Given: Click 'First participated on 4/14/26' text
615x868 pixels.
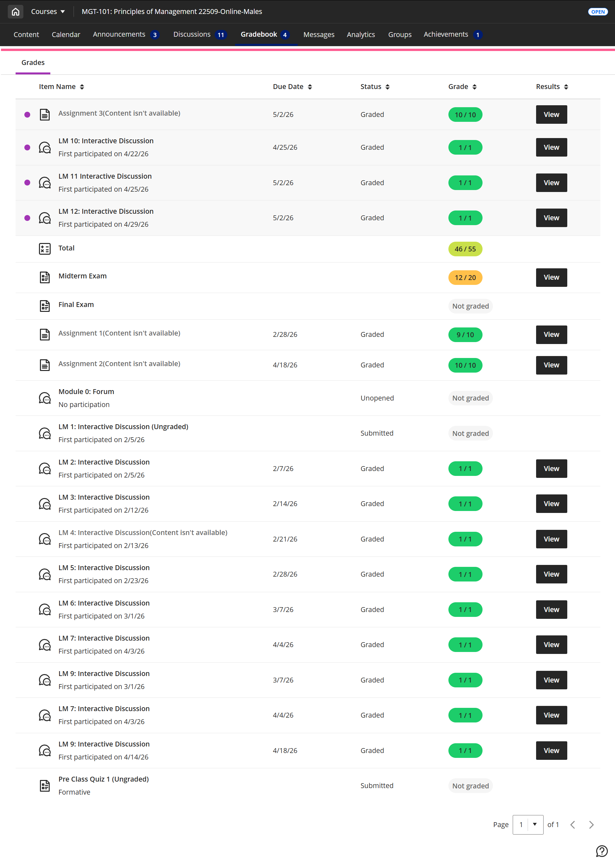Looking at the screenshot, I should coord(103,757).
